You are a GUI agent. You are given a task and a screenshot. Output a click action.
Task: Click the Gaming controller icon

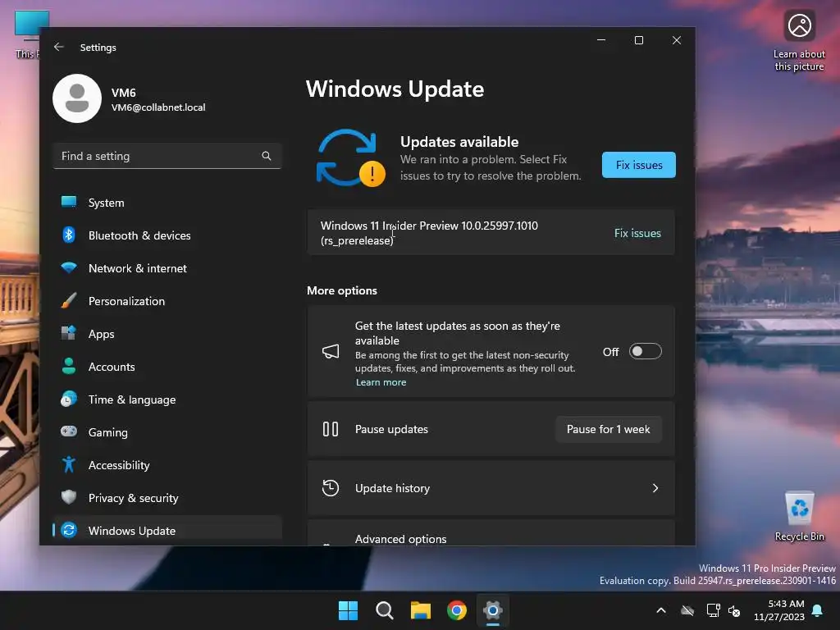[69, 431]
